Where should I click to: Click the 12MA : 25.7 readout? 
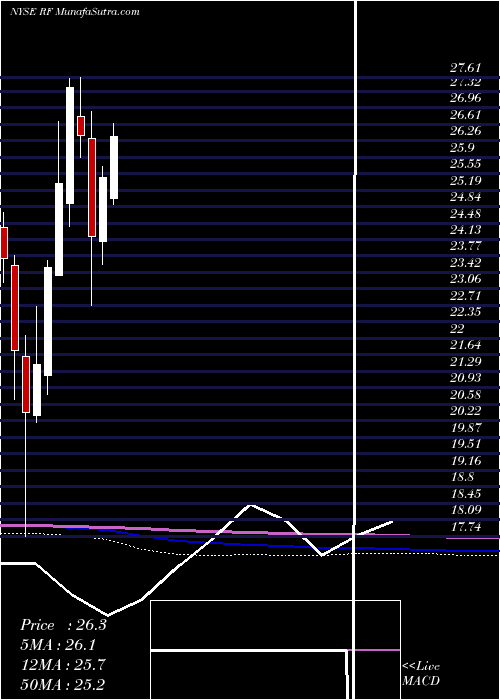[x=63, y=664]
